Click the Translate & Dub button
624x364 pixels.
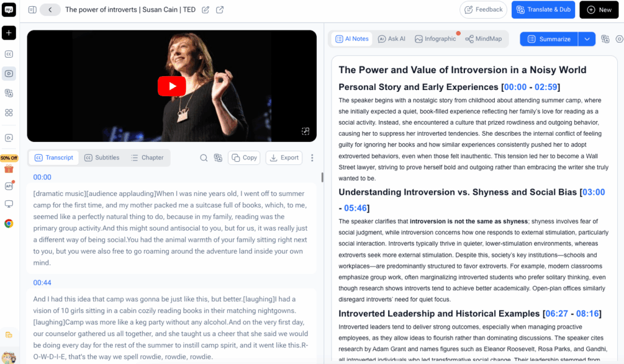[x=543, y=10]
